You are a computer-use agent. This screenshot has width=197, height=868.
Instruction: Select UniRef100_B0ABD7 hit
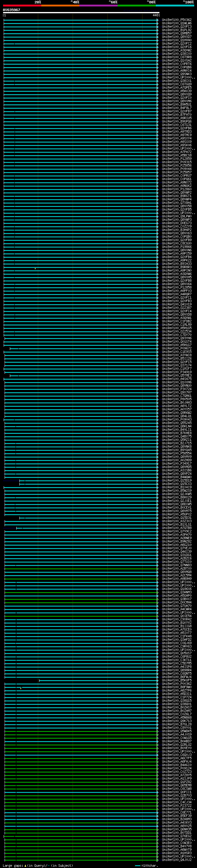pyautogui.click(x=177, y=741)
